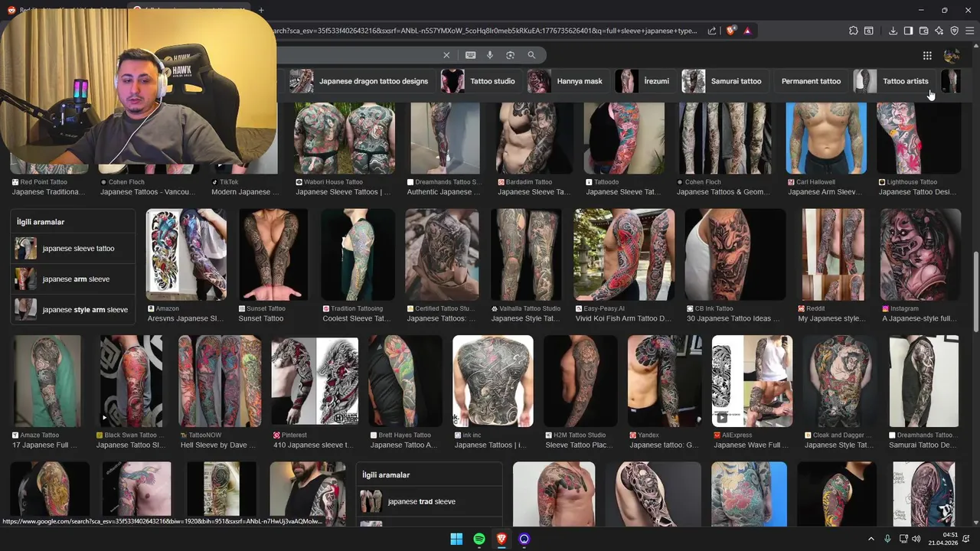Open Reddit My Japanese style image
Image resolution: width=980 pixels, height=551 pixels.
coord(833,255)
